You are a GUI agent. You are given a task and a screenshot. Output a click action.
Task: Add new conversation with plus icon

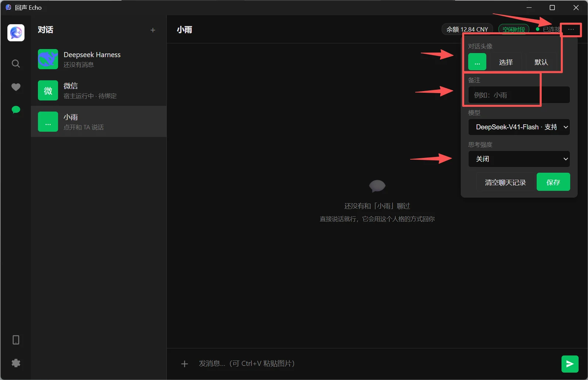click(153, 30)
